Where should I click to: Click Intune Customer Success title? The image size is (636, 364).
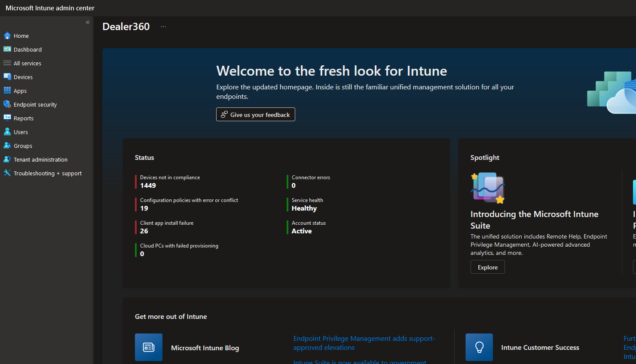(x=540, y=347)
